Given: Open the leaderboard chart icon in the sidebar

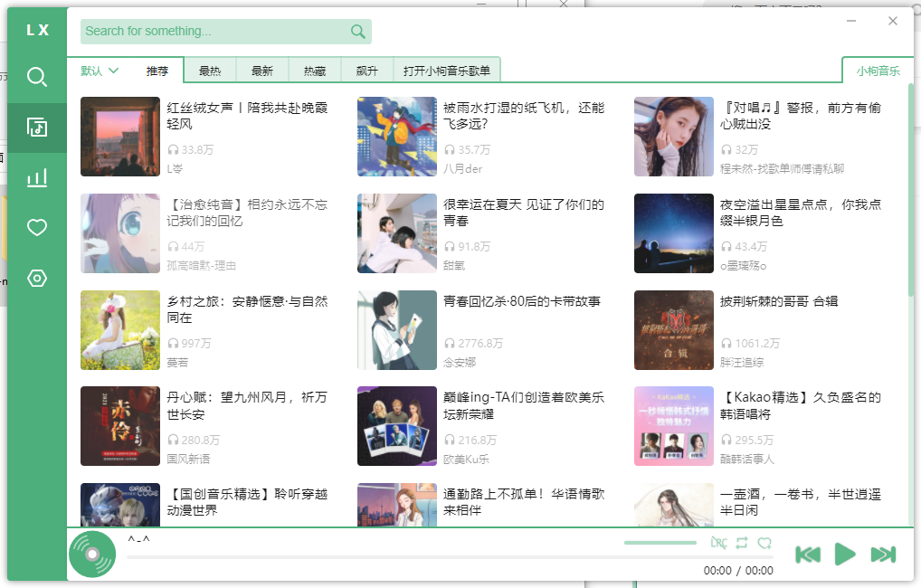Looking at the screenshot, I should (37, 178).
